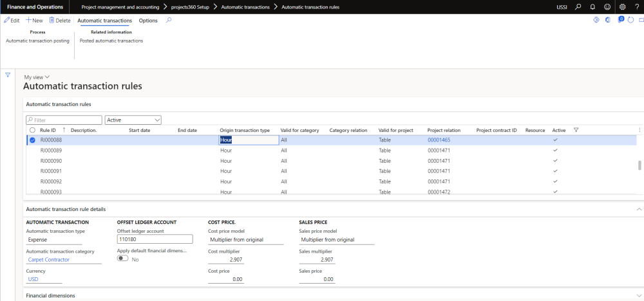Screen dimensions: 644x301
Task: Open the settings gear
Action: [622, 7]
